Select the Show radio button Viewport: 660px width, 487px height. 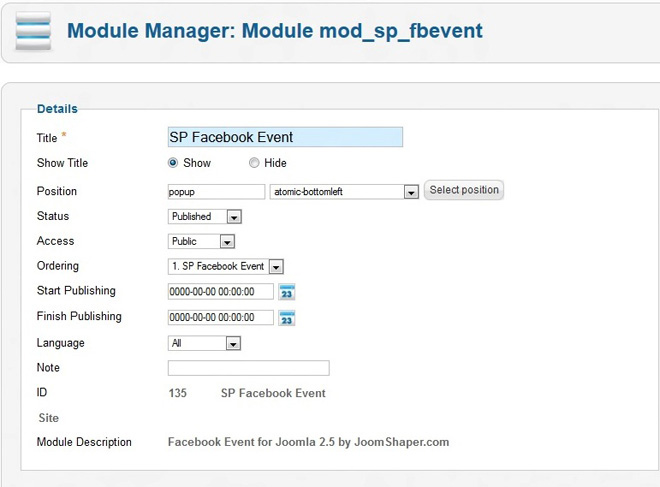point(173,162)
